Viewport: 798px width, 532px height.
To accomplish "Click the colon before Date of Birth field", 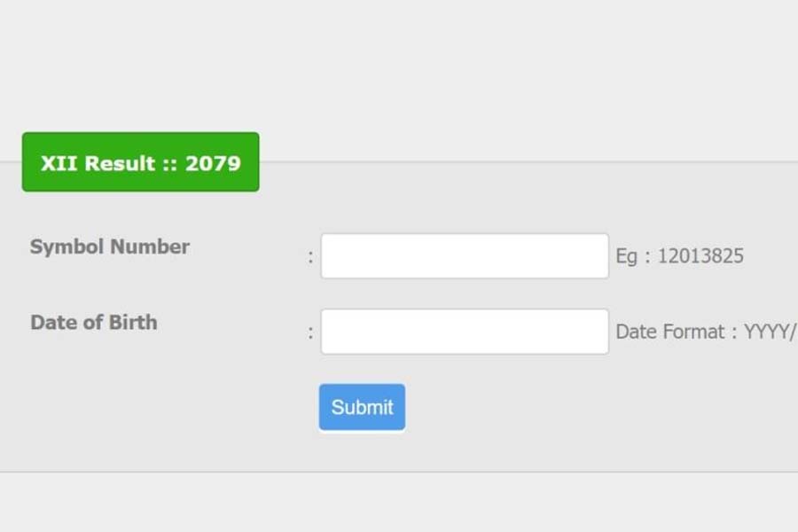I will (x=310, y=332).
